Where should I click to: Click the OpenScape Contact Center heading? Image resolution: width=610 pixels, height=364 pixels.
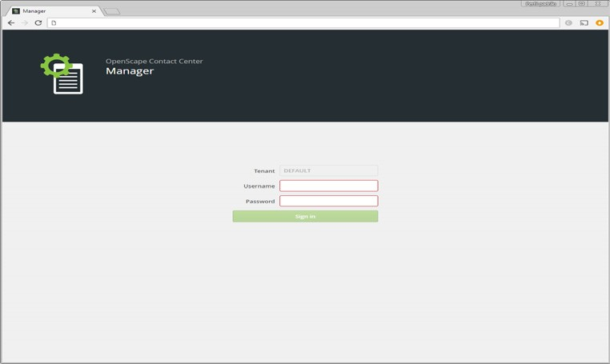click(x=154, y=61)
